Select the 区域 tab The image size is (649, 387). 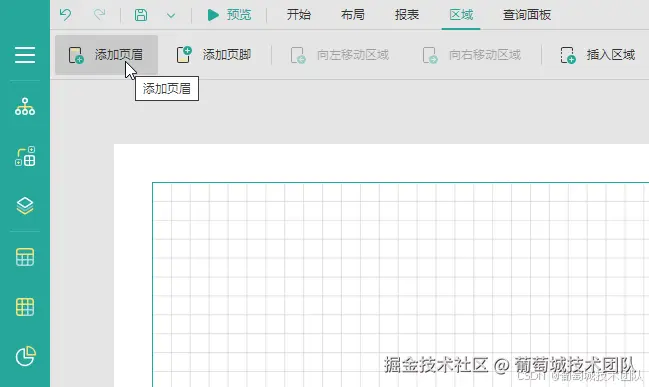[461, 15]
